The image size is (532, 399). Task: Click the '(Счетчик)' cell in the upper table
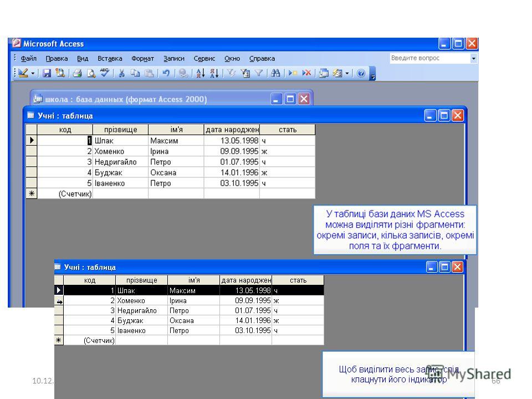pyautogui.click(x=65, y=194)
